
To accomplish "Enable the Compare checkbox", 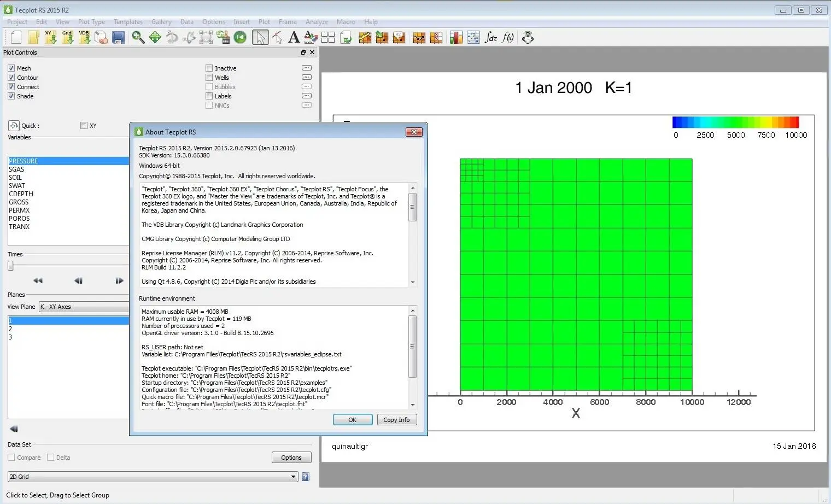I will point(11,458).
